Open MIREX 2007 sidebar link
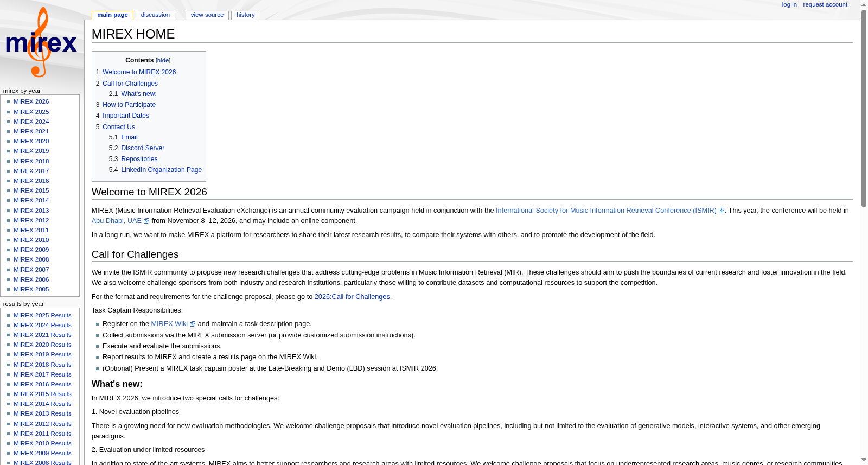This screenshot has height=465, width=868. [31, 270]
